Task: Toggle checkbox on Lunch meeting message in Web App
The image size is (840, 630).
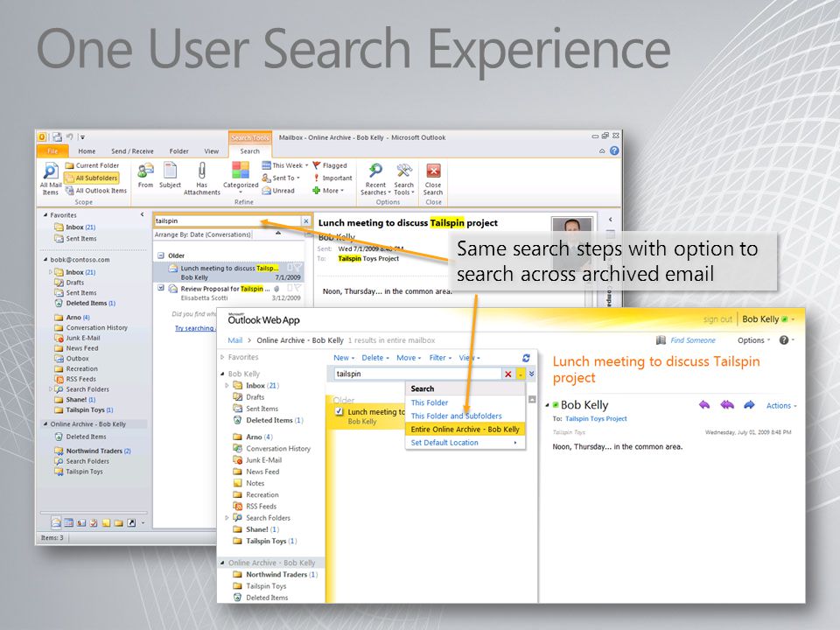Action: coord(339,411)
